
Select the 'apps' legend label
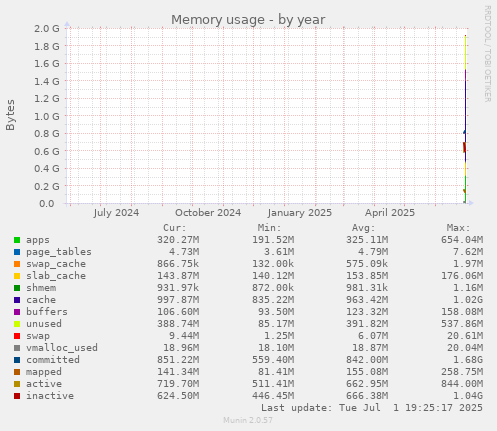point(38,240)
